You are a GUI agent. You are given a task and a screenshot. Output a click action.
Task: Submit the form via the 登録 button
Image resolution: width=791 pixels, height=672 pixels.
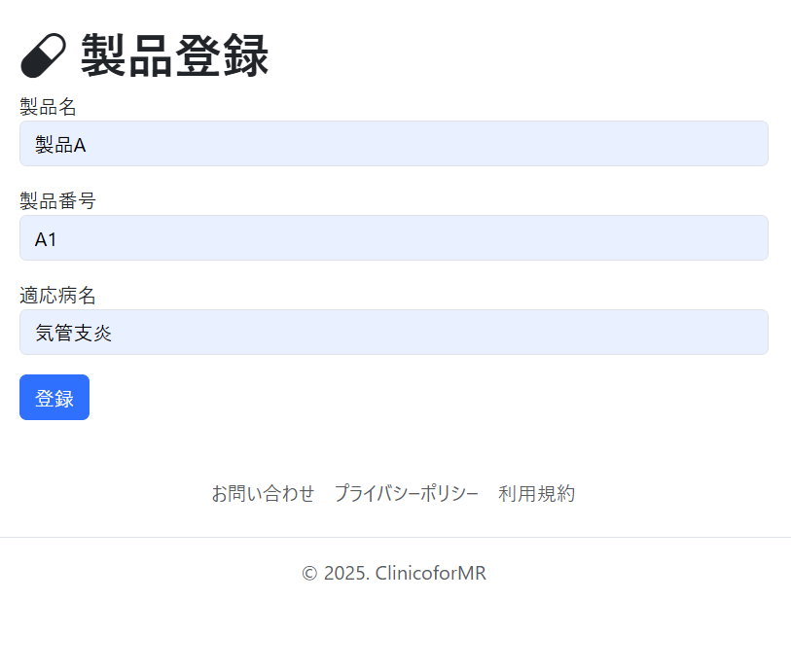tap(54, 397)
